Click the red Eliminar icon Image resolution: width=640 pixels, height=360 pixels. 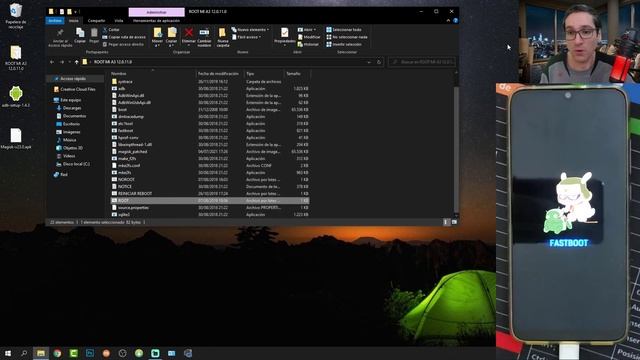click(189, 32)
